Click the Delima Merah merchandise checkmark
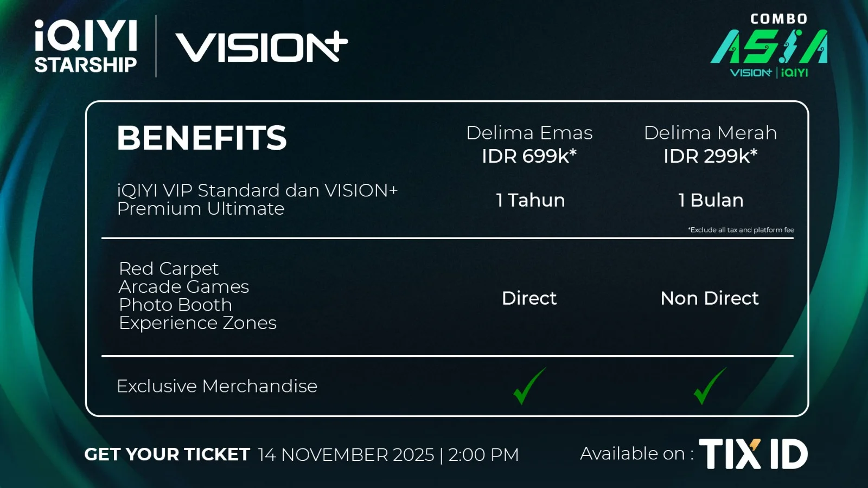The image size is (868, 488). 710,386
